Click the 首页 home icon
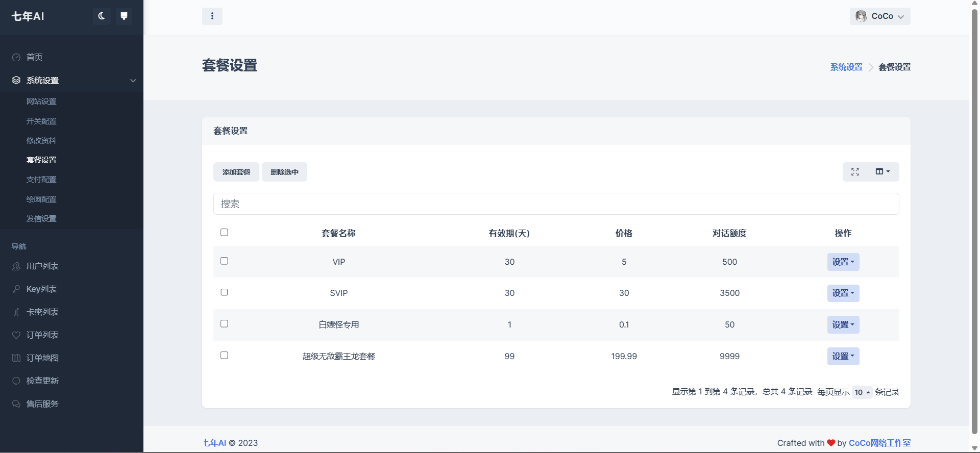 pos(16,57)
